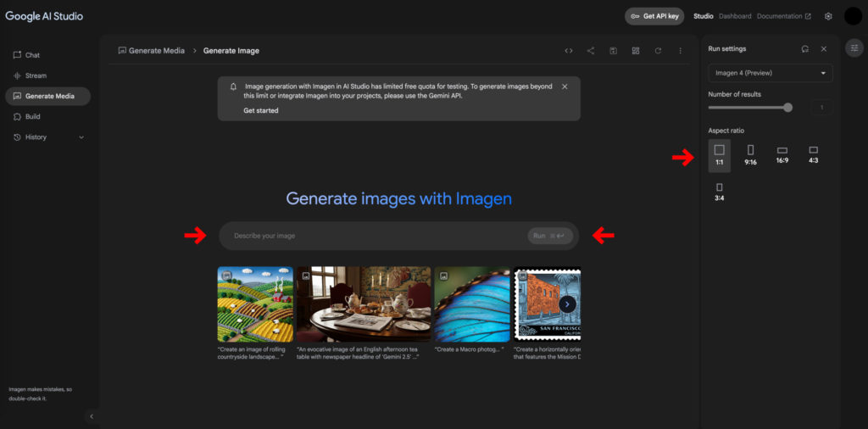Open the blue butterfly macro sample image
This screenshot has width=868, height=429.
point(472,304)
